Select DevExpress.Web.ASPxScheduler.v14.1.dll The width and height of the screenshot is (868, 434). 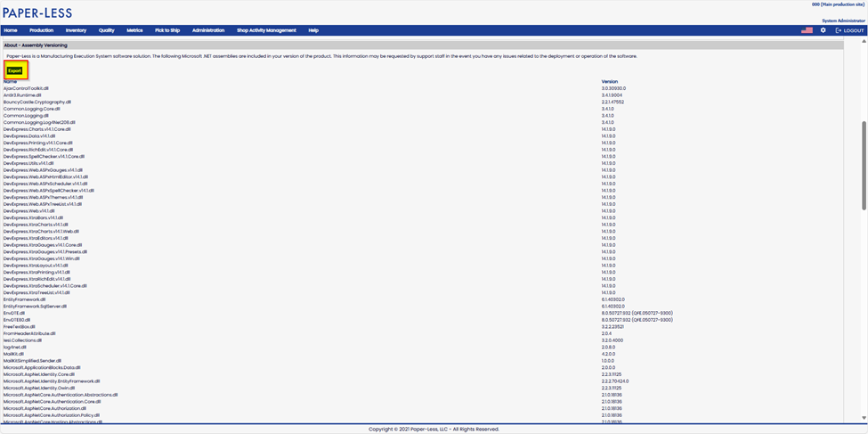pos(45,184)
